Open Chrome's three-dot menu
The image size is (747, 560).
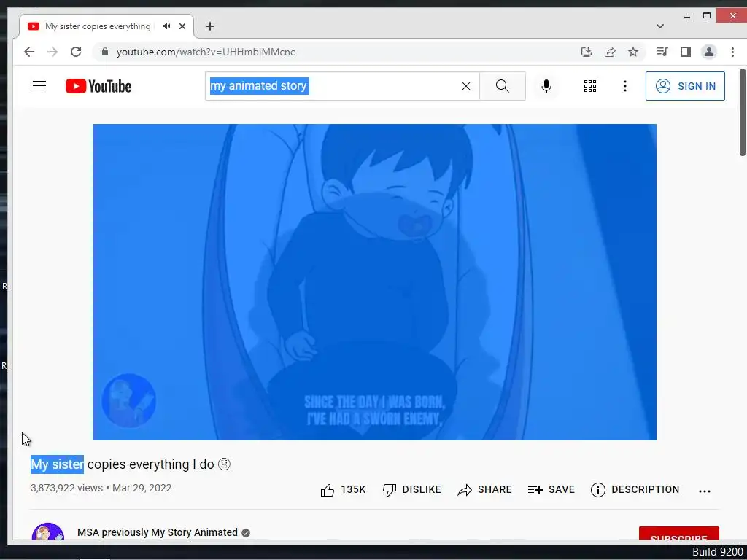click(732, 52)
